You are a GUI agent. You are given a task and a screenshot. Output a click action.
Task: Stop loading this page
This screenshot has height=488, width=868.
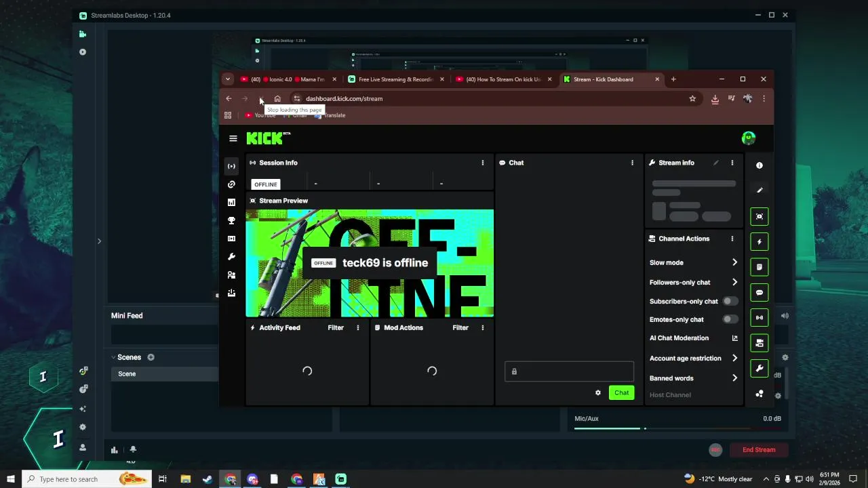pyautogui.click(x=261, y=98)
